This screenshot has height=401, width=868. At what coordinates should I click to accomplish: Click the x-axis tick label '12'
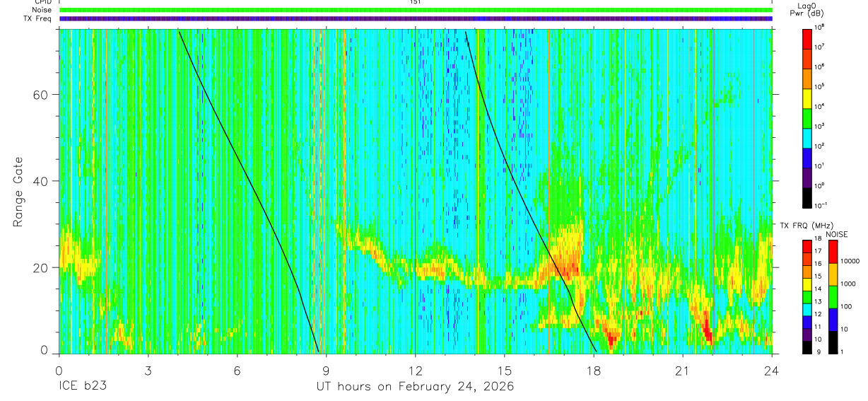click(416, 371)
